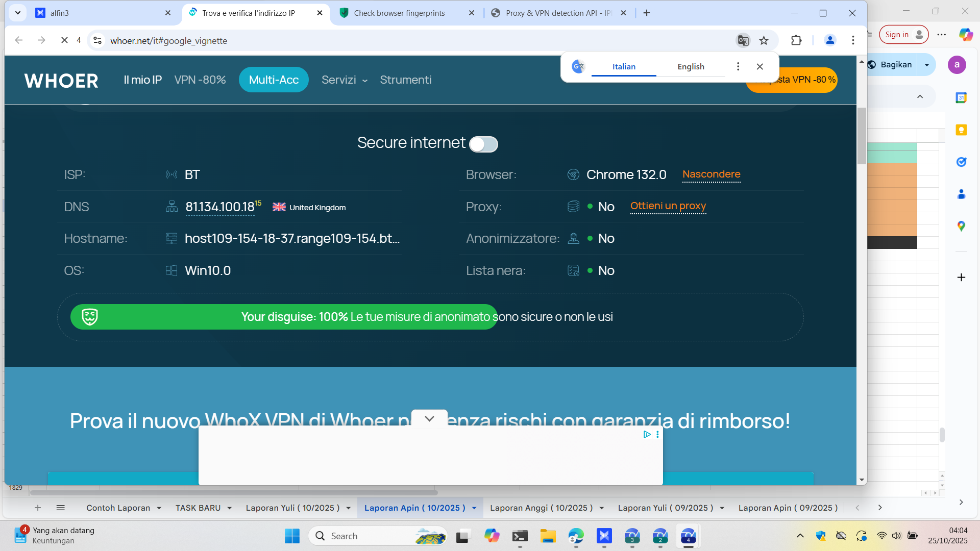This screenshot has width=980, height=551.
Task: Click the Sign in button in Edge
Action: (904, 35)
